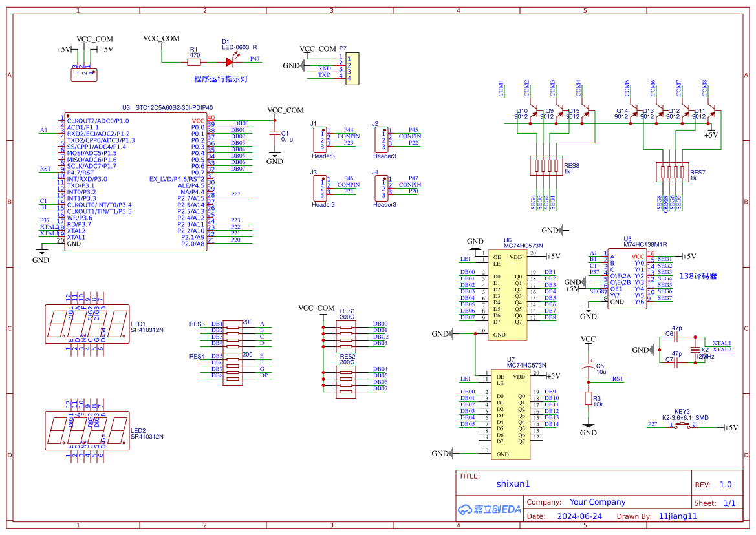Click the J1 Header3 connector

click(x=320, y=139)
